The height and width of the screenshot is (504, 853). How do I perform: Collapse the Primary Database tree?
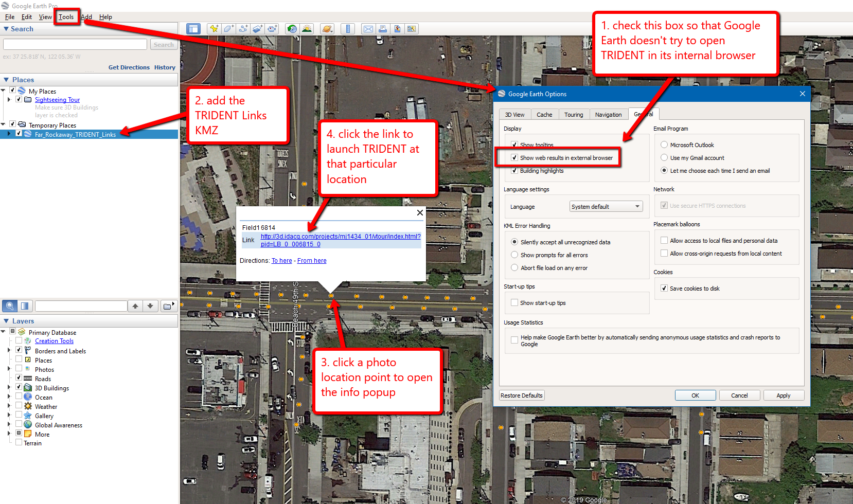click(x=3, y=332)
